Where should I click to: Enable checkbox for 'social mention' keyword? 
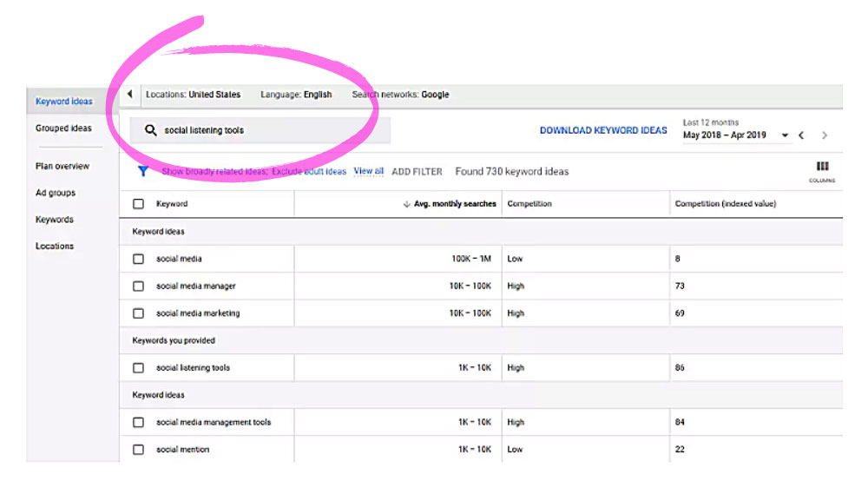(x=138, y=450)
